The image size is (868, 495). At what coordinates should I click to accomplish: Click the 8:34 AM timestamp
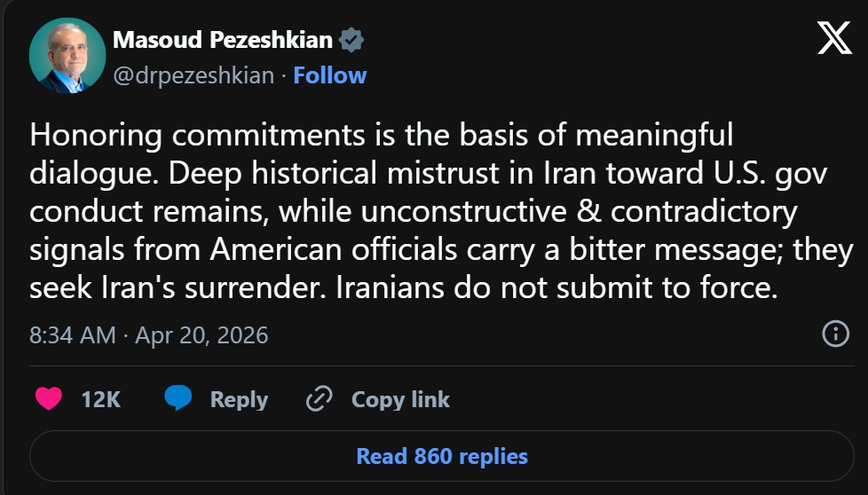(x=72, y=335)
